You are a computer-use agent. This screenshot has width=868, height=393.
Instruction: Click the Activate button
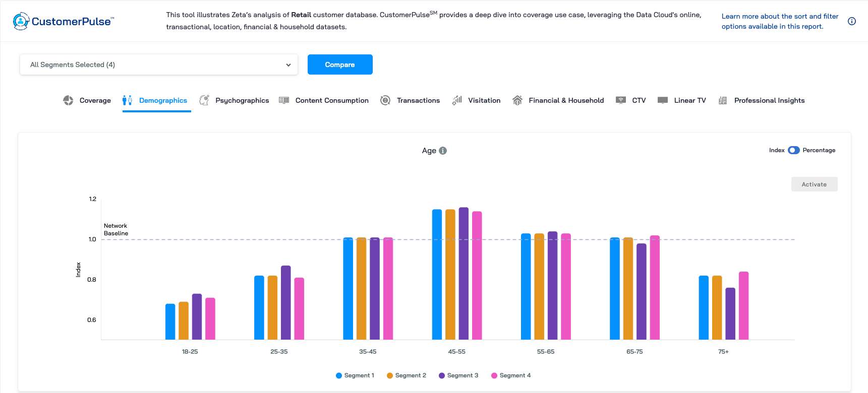tap(814, 184)
